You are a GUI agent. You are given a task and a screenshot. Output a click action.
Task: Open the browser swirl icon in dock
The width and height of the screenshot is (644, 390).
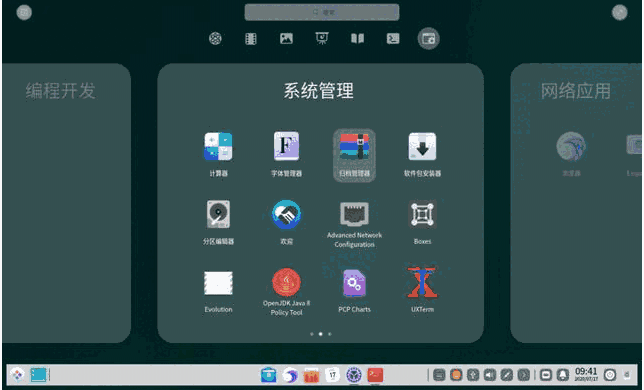pyautogui.click(x=290, y=375)
